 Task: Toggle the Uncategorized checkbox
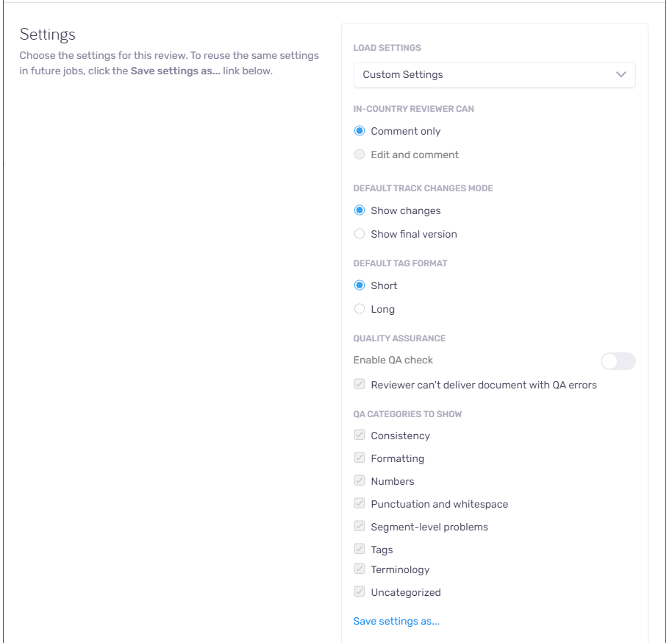coord(360,592)
